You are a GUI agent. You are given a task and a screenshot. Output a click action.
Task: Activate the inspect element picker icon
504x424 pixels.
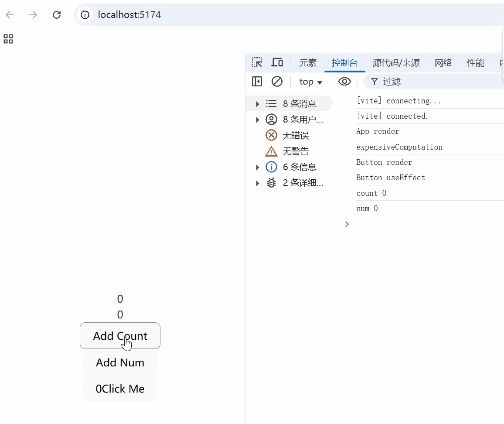tap(257, 62)
